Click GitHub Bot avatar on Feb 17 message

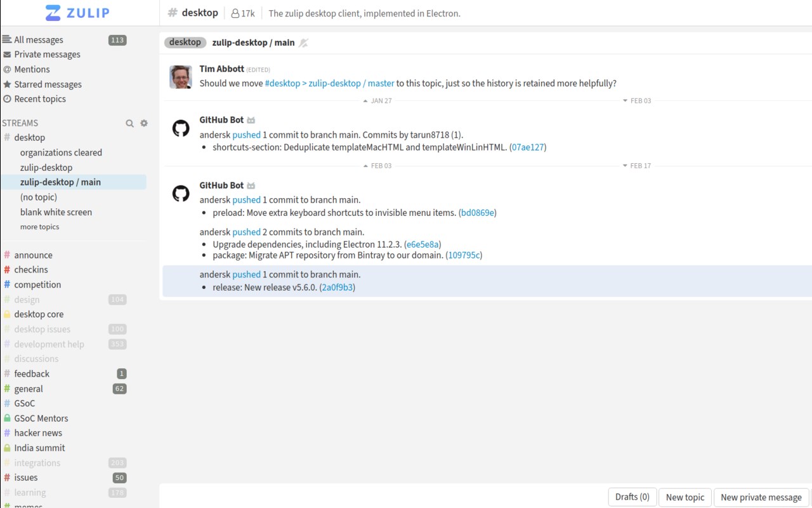(x=181, y=194)
